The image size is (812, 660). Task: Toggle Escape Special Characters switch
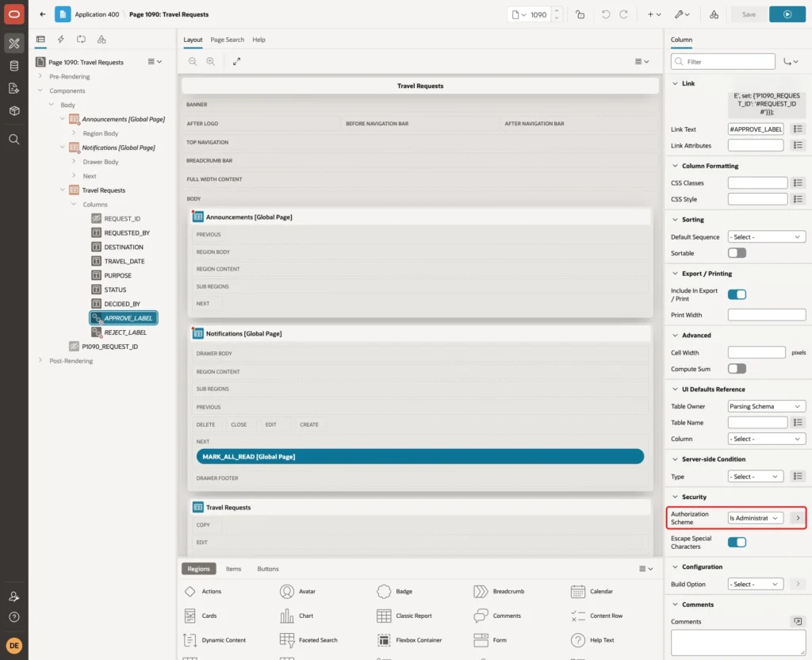point(737,542)
